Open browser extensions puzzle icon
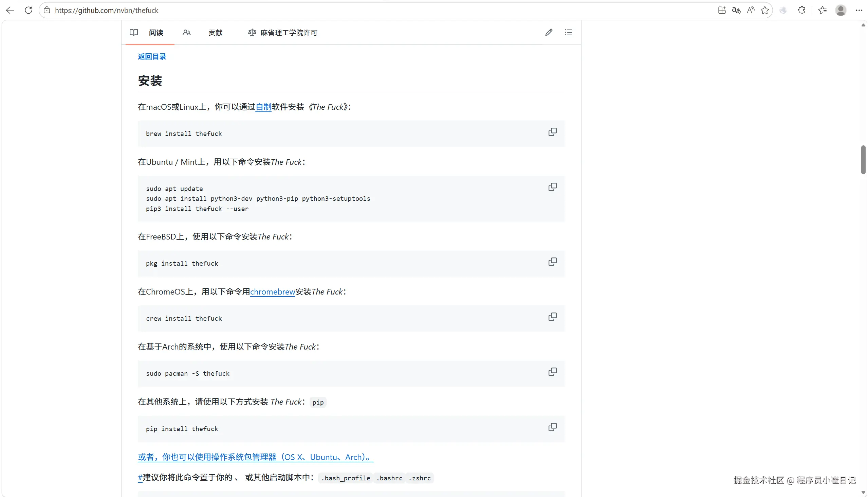This screenshot has width=868, height=497. pos(801,10)
